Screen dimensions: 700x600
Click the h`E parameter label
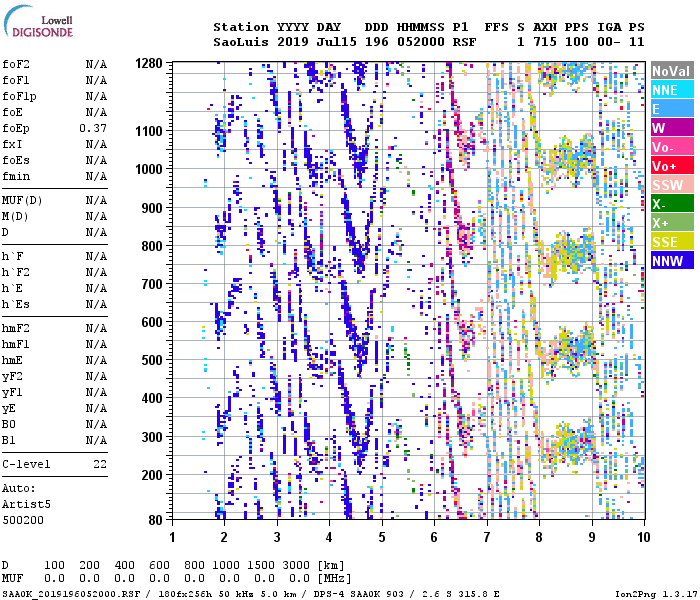12,288
